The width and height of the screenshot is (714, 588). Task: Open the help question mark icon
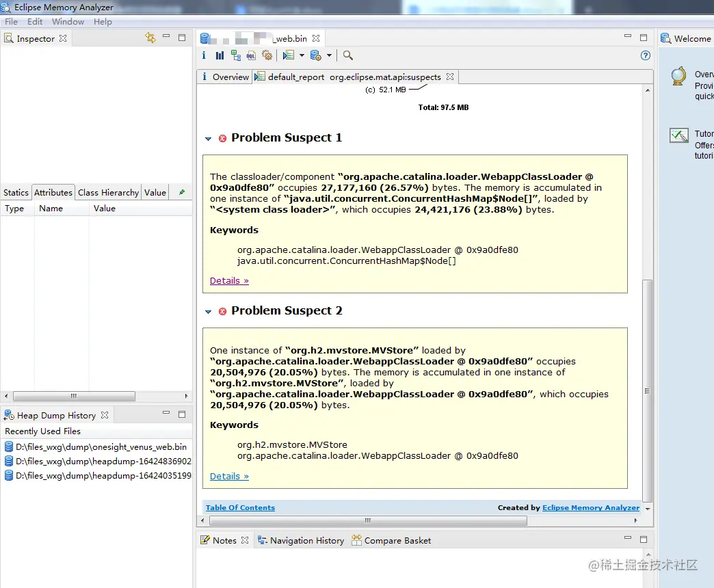pyautogui.click(x=645, y=55)
